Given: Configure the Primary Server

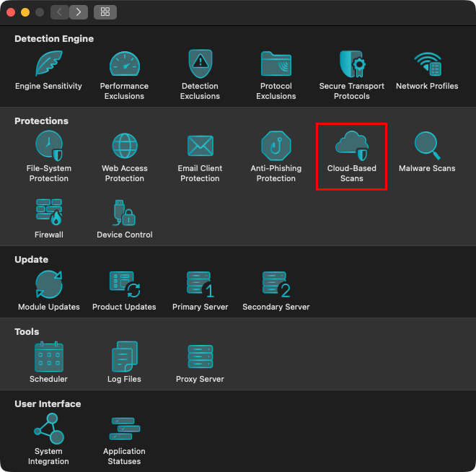Looking at the screenshot, I should tap(200, 284).
